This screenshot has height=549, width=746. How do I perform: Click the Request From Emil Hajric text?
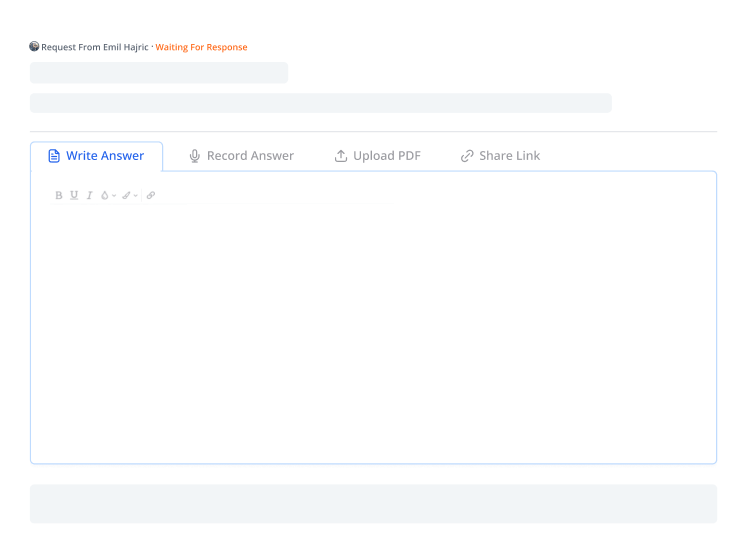(95, 47)
